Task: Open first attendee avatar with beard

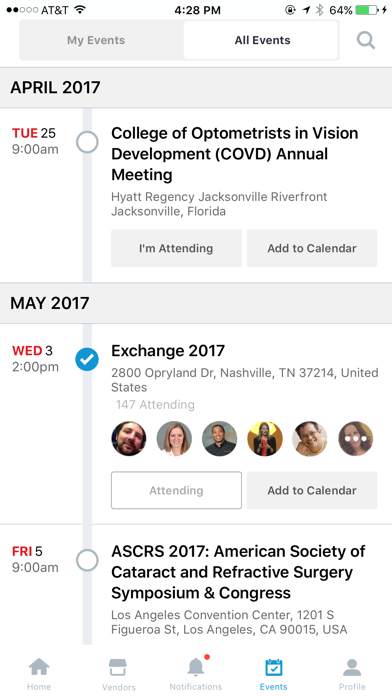Action: point(129,439)
